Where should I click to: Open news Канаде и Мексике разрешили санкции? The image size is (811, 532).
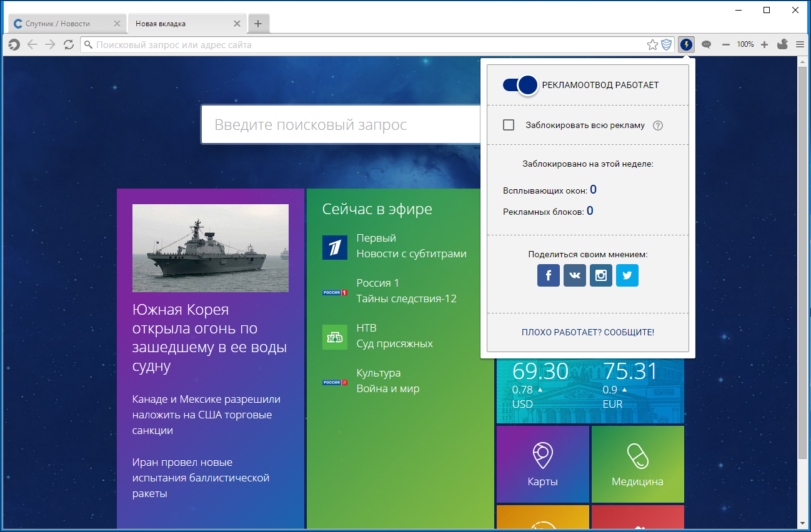[x=206, y=415]
